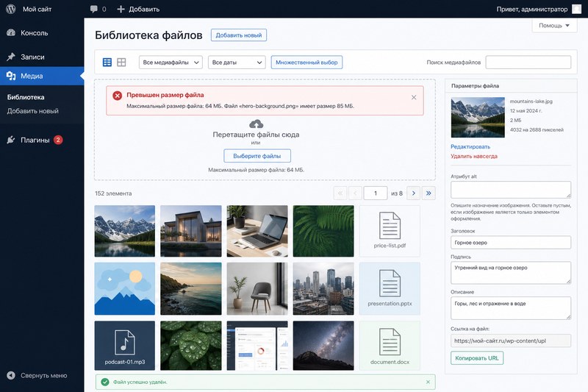
Task: Click the cloud upload icon
Action: tap(256, 124)
